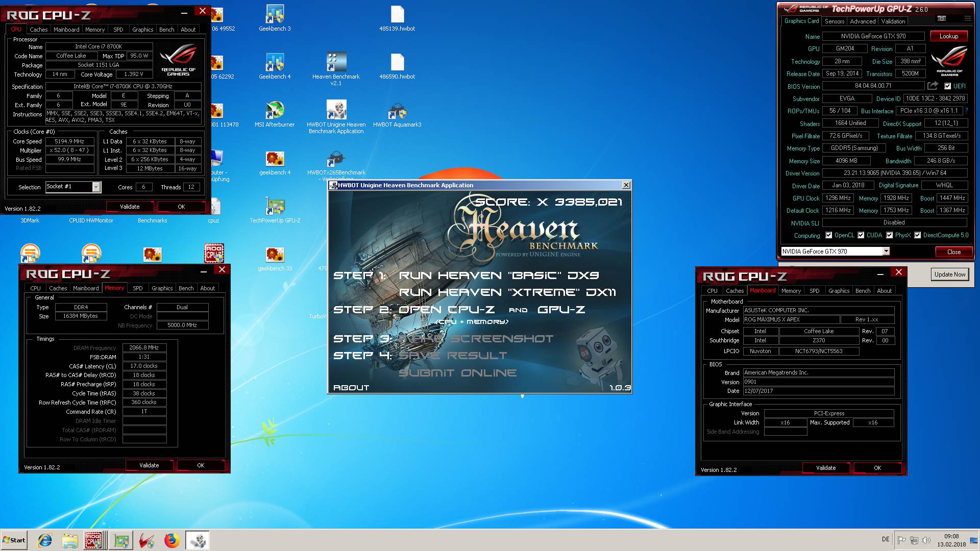Open Windows Explorer from the taskbar
Viewport: 980px width, 551px height.
pos(70,540)
